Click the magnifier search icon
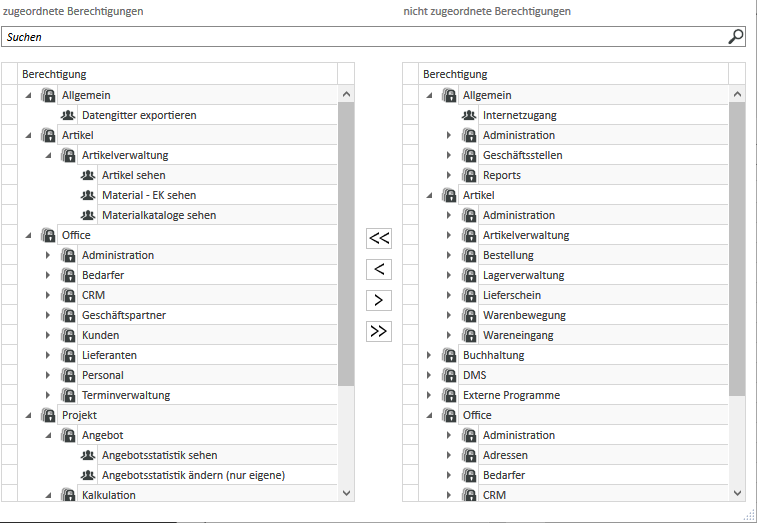Viewport: 757px width, 523px height. (735, 37)
